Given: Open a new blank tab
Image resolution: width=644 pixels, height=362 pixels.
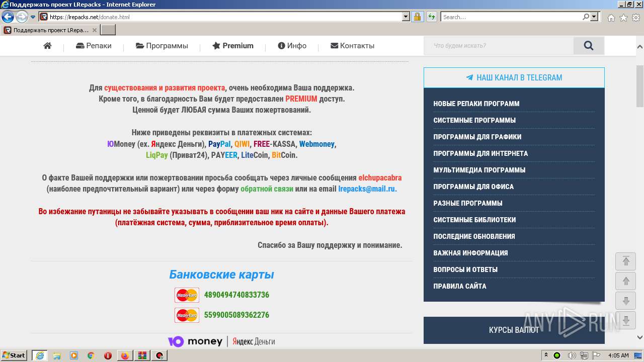Looking at the screenshot, I should click(x=108, y=30).
